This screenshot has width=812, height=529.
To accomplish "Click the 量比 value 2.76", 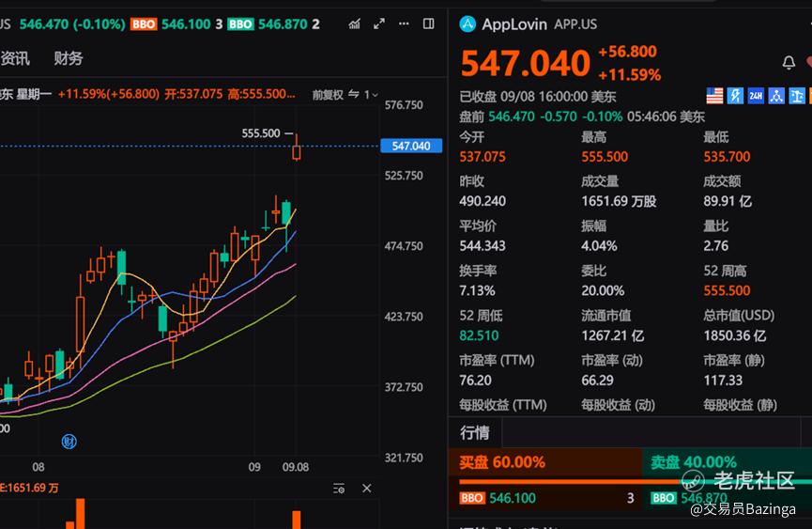I will tap(715, 246).
